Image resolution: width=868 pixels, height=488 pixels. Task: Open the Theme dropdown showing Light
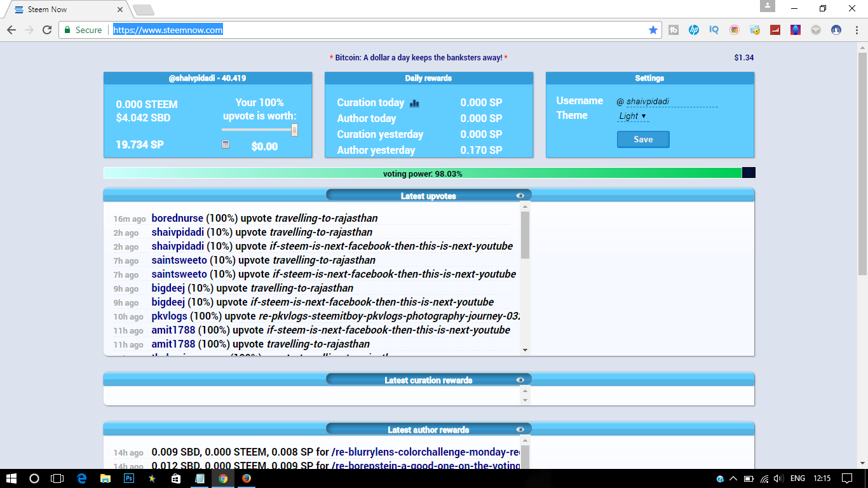pyautogui.click(x=632, y=116)
